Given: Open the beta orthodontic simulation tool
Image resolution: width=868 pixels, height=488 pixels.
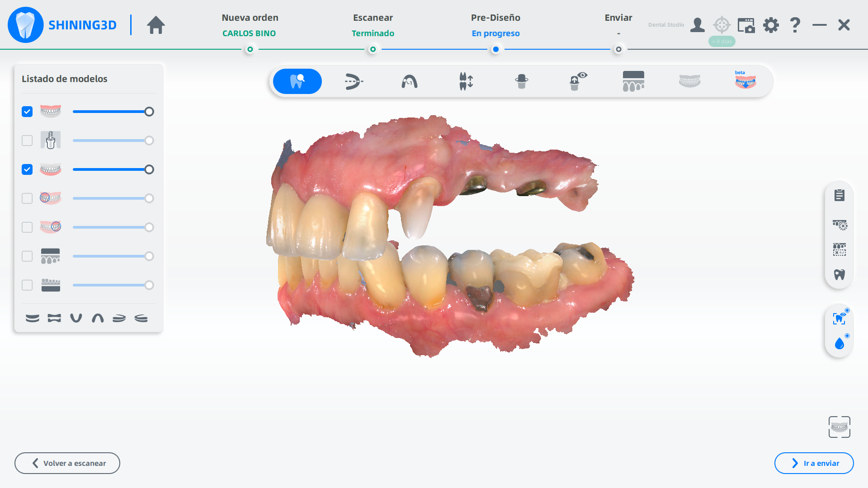Looking at the screenshot, I should tap(745, 81).
